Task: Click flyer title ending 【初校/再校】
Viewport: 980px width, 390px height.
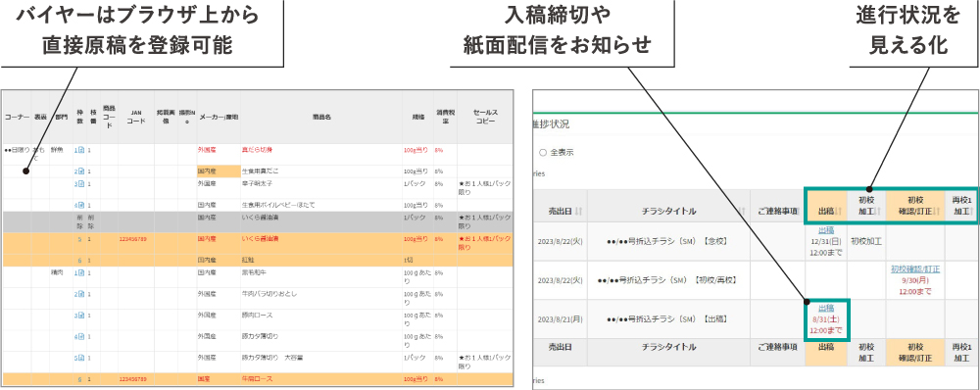Action: [668, 280]
